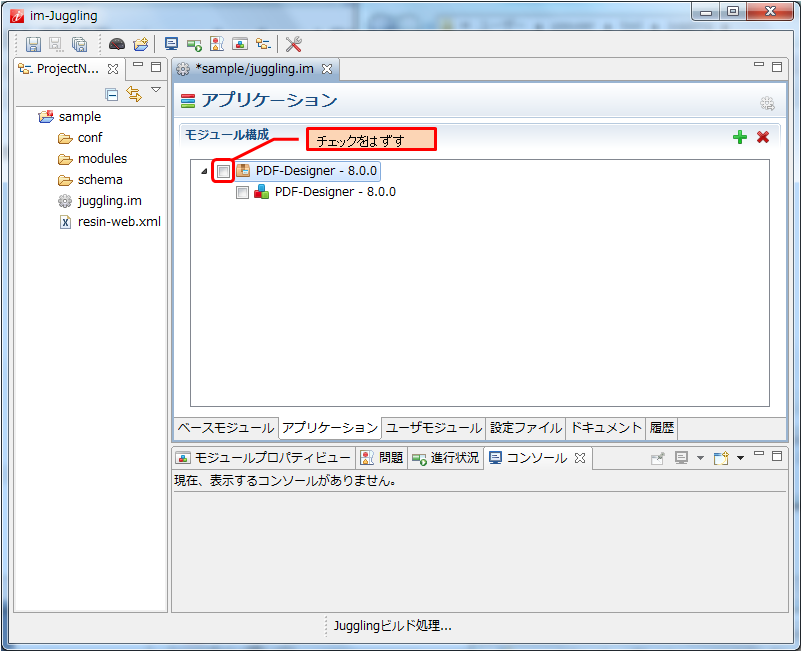Viewport: 802px width, 652px height.
Task: Select the *sample/juggling.im editor tab
Action: (x=255, y=69)
